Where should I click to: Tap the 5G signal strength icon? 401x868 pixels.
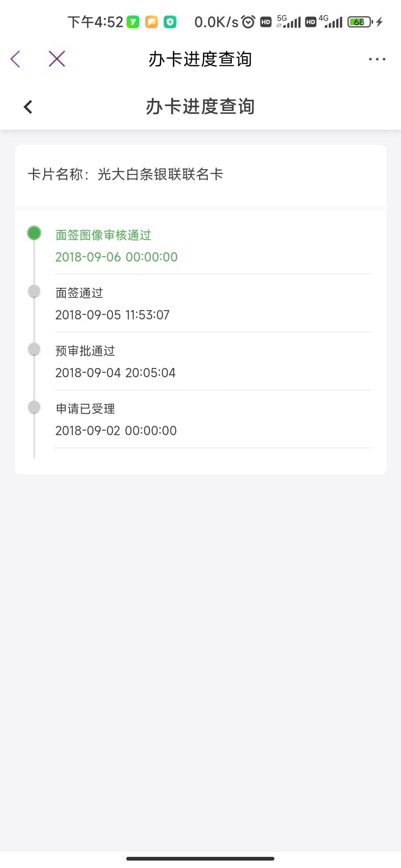pyautogui.click(x=288, y=22)
